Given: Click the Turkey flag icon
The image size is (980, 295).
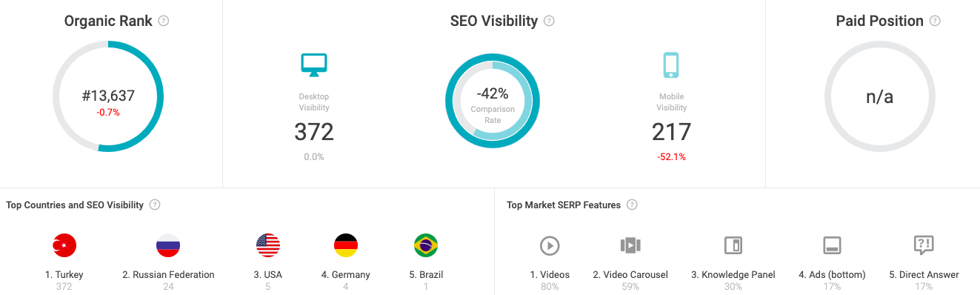Looking at the screenshot, I should pos(64,245).
